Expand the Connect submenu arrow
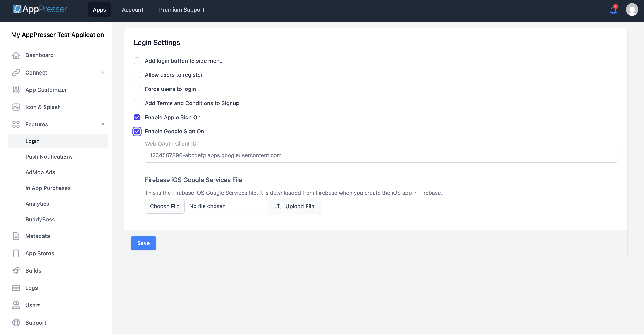This screenshot has width=644, height=334. [x=103, y=73]
